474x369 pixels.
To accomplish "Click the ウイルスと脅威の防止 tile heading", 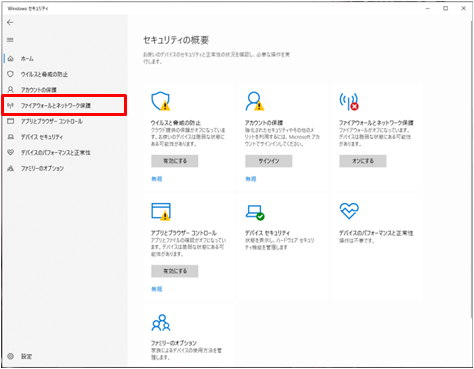I will 176,123.
